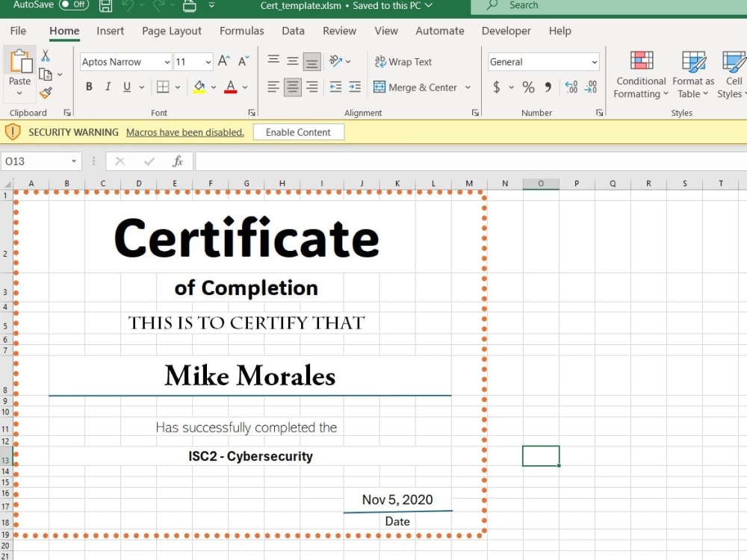Apply Accounting dollar format

click(x=497, y=87)
